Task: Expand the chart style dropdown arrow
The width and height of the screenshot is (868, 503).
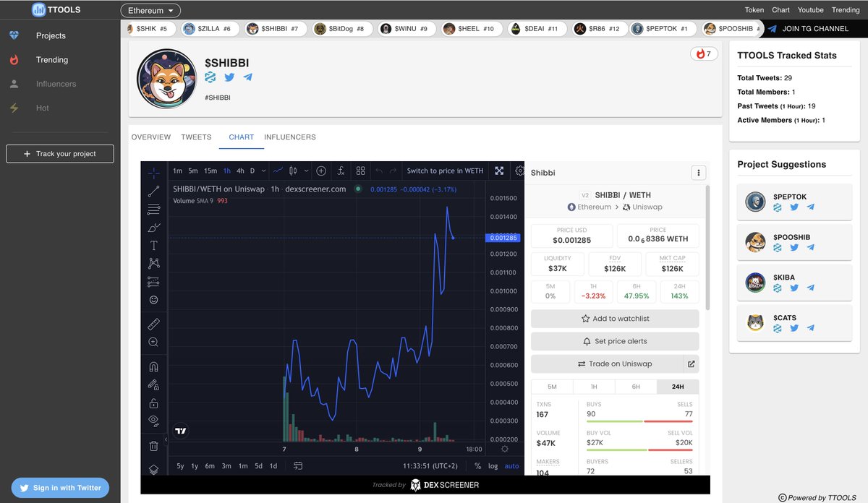Action: (307, 171)
